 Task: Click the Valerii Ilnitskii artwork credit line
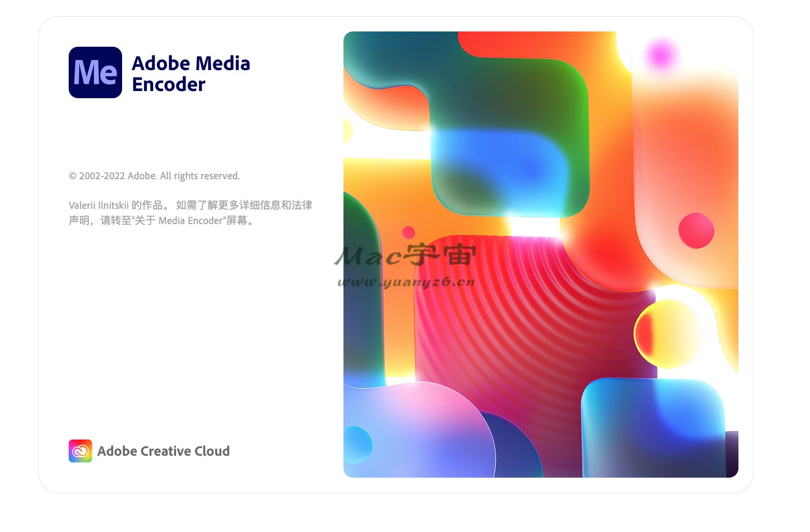[190, 205]
